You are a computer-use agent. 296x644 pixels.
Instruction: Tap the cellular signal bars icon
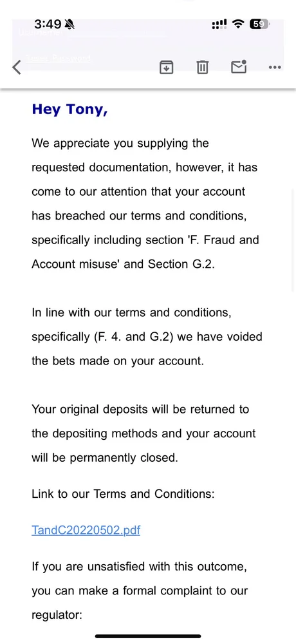point(219,24)
